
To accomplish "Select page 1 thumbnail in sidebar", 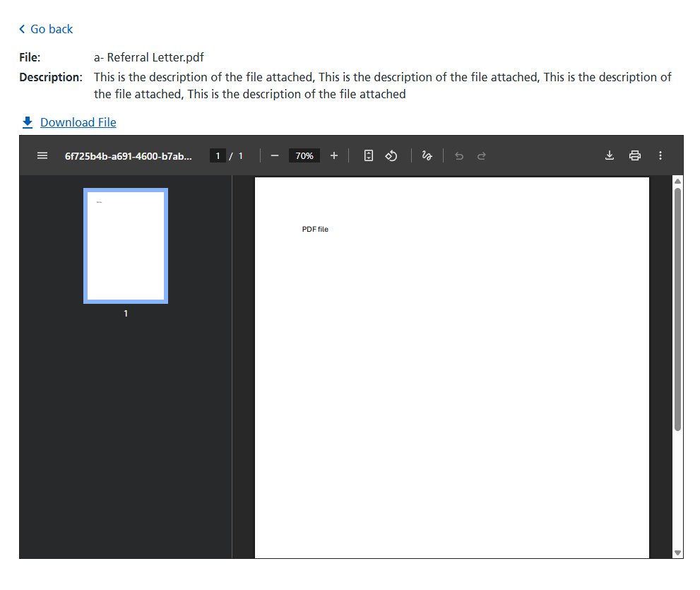I will pyautogui.click(x=126, y=246).
